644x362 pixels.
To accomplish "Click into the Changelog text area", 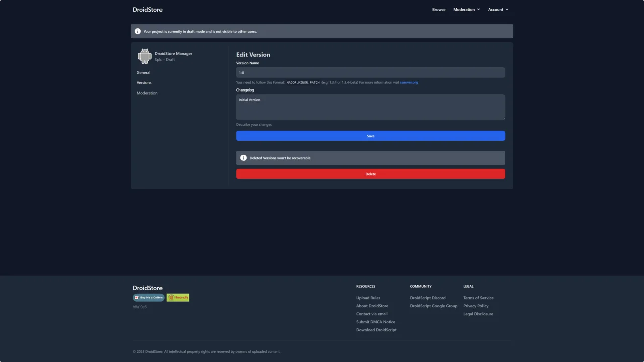I will pyautogui.click(x=371, y=107).
